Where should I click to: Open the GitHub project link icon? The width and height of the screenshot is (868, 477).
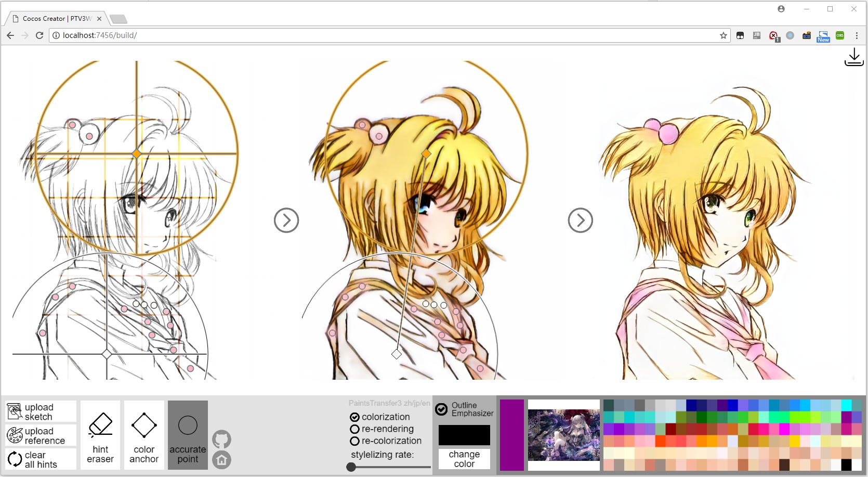[221, 440]
